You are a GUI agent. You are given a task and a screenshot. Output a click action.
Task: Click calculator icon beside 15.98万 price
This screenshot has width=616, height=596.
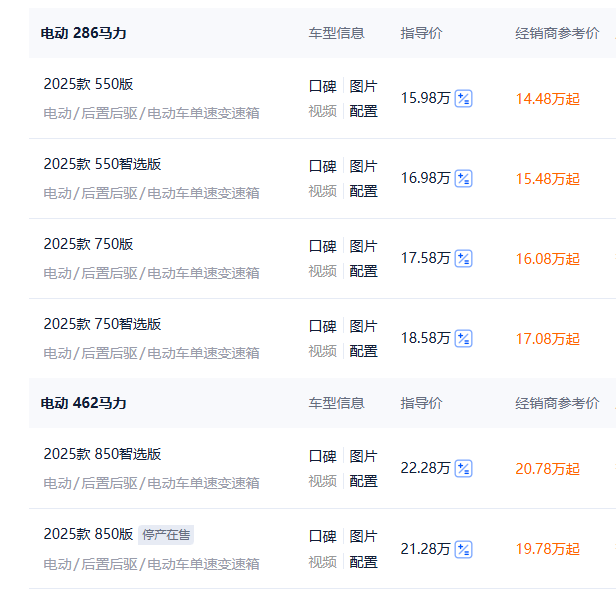[463, 98]
